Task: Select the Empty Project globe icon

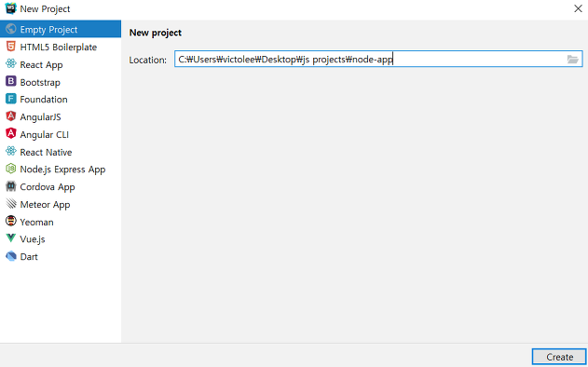Action: (x=11, y=29)
